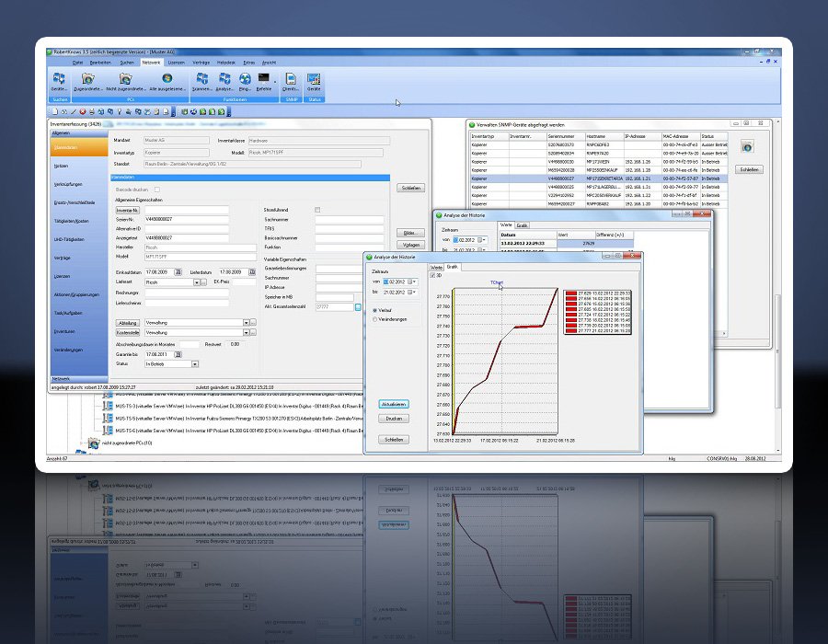The height and width of the screenshot is (644, 828).
Task: Click the Aktualisieren button
Action: pos(394,405)
